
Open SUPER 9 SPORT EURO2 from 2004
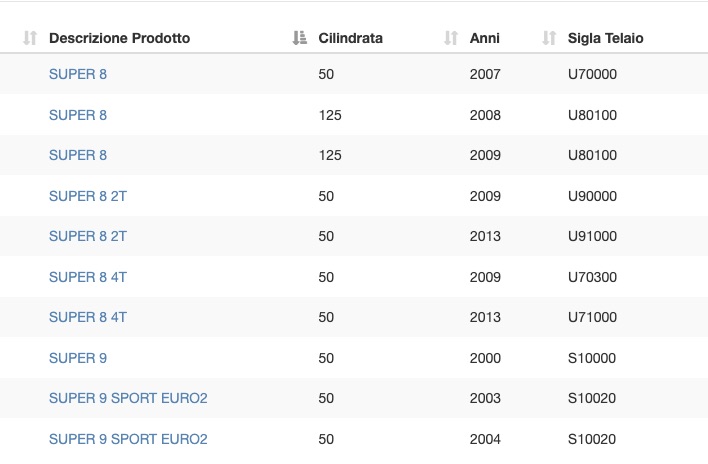tap(128, 439)
